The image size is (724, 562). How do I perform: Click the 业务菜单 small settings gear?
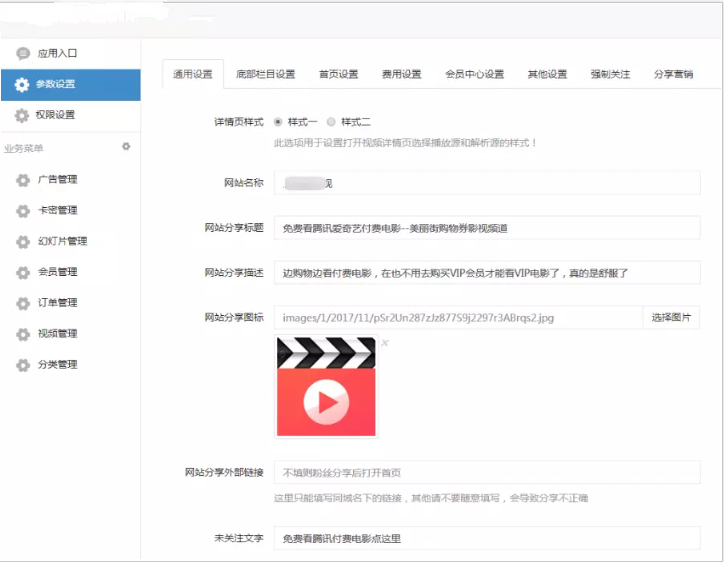tap(126, 146)
